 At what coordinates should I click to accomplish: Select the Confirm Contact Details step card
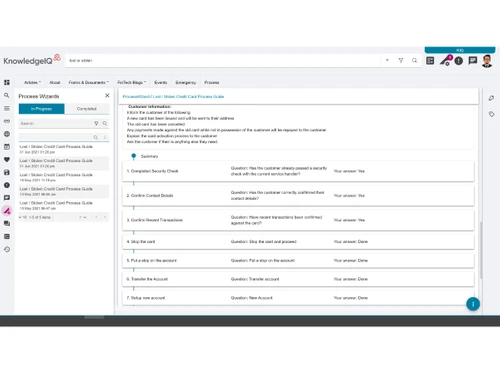[298, 195]
